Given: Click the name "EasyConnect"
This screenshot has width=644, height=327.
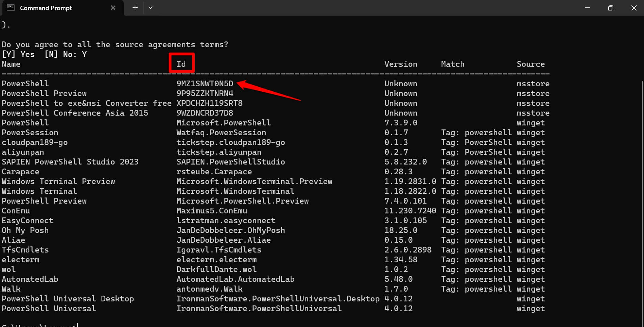Looking at the screenshot, I should tap(28, 220).
